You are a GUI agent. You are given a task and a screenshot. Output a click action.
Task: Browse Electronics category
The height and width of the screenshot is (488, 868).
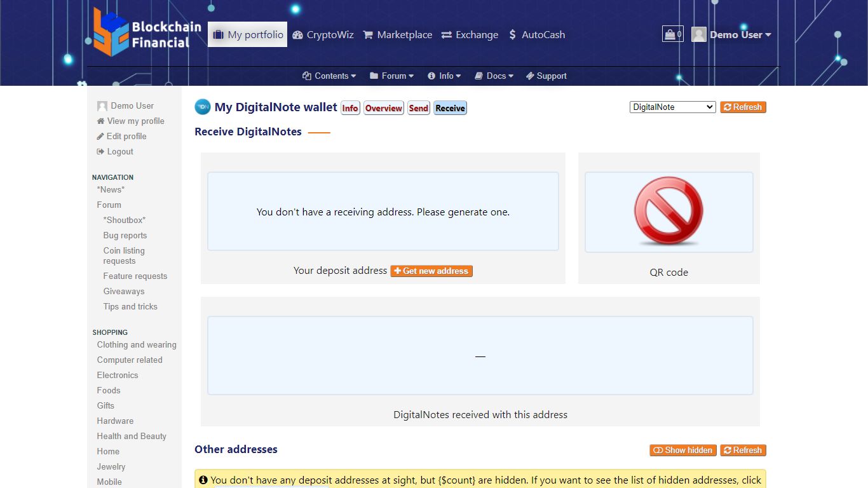[x=118, y=375]
